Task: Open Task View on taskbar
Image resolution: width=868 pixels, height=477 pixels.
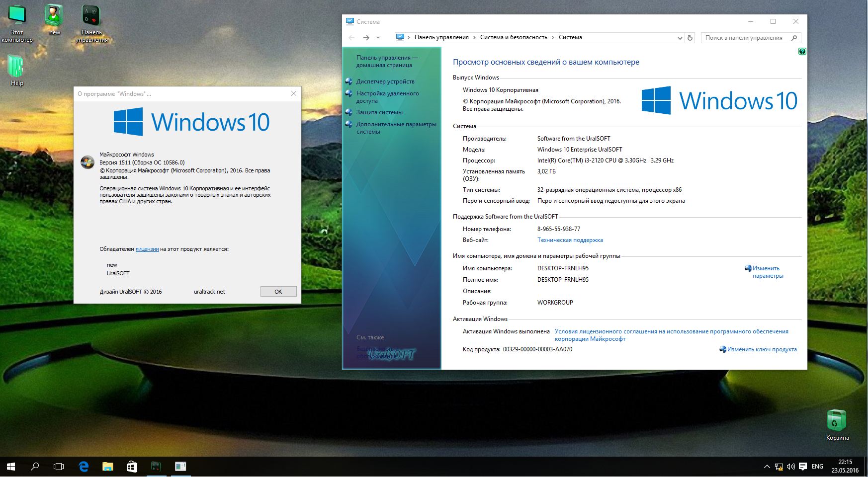Action: (x=59, y=467)
